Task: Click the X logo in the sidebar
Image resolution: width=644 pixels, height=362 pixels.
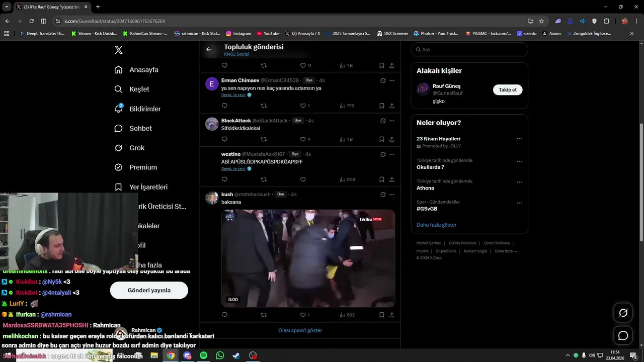Action: [x=118, y=50]
